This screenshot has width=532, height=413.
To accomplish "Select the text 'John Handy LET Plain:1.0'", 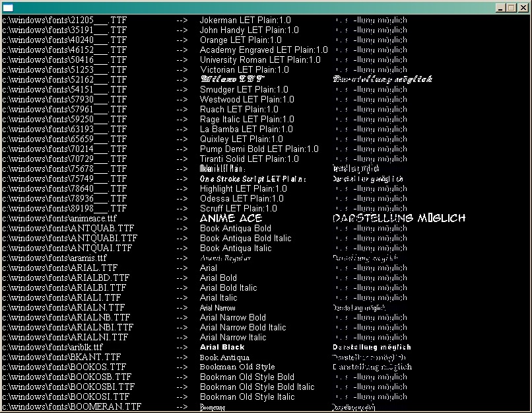I will pyautogui.click(x=249, y=30).
